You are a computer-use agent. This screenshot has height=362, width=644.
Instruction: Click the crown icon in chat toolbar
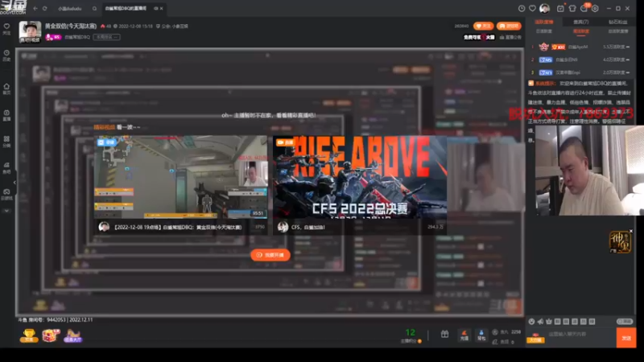click(549, 321)
